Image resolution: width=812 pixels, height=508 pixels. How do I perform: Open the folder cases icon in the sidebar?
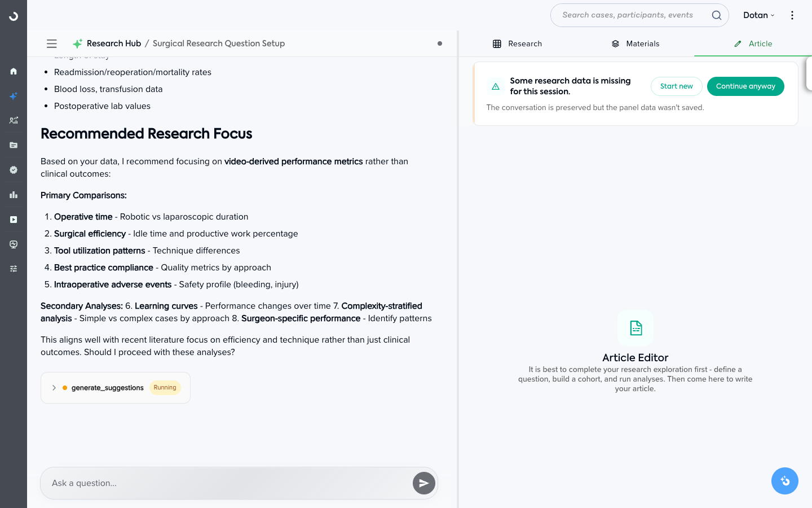tap(14, 145)
